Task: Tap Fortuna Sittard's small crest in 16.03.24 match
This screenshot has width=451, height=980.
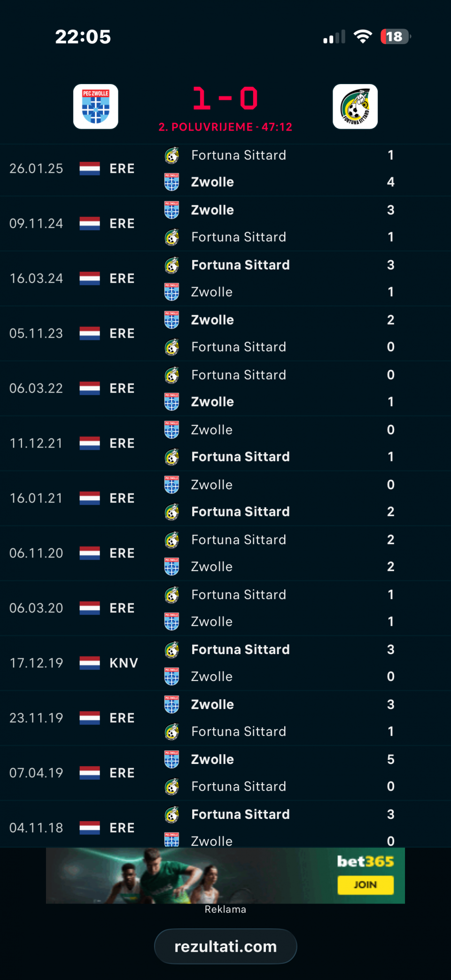Action: 172,265
